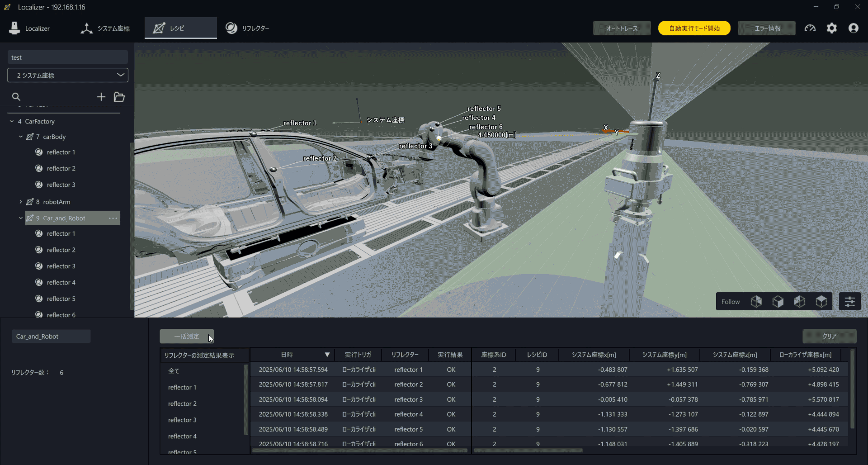This screenshot has width=868, height=465.
Task: Click the plus icon to add recipe
Action: pos(101,97)
